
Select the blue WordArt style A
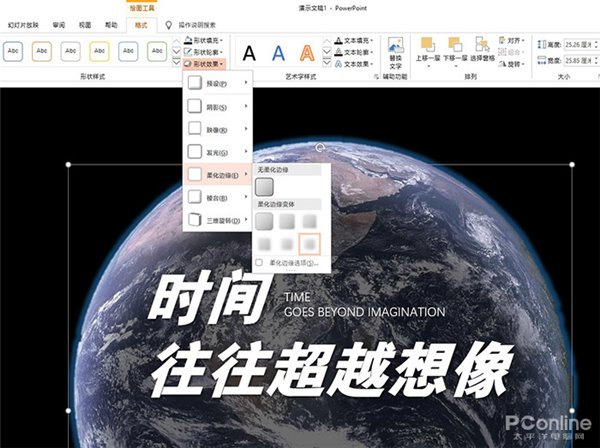coord(279,52)
